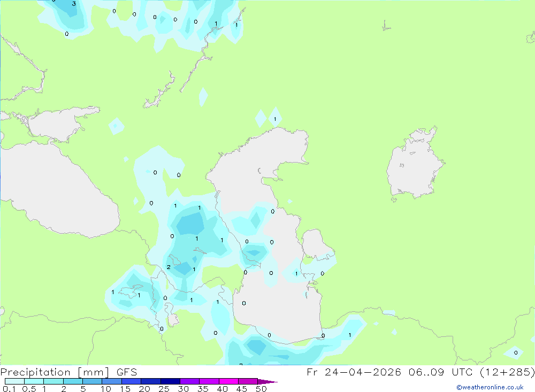The image size is (535, 392).
Task: Open the weatheronline.co.uk copyright link
Action: 490,387
